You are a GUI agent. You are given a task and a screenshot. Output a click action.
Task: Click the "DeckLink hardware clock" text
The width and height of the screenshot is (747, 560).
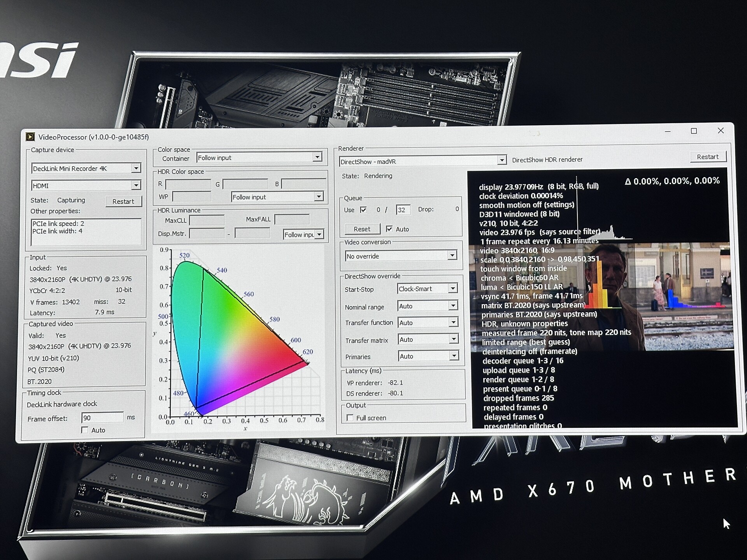coord(62,404)
